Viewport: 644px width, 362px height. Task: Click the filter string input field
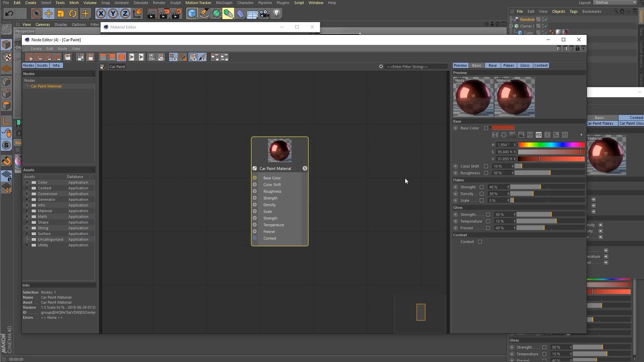(416, 67)
